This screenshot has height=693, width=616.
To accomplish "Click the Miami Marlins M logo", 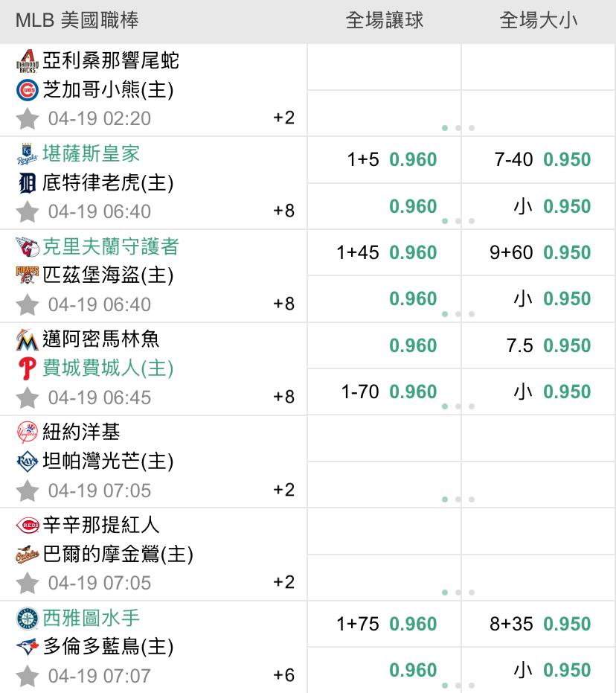I will [x=28, y=340].
